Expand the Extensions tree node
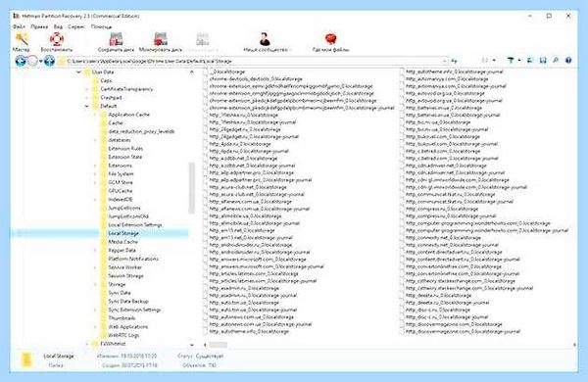 click(95, 166)
